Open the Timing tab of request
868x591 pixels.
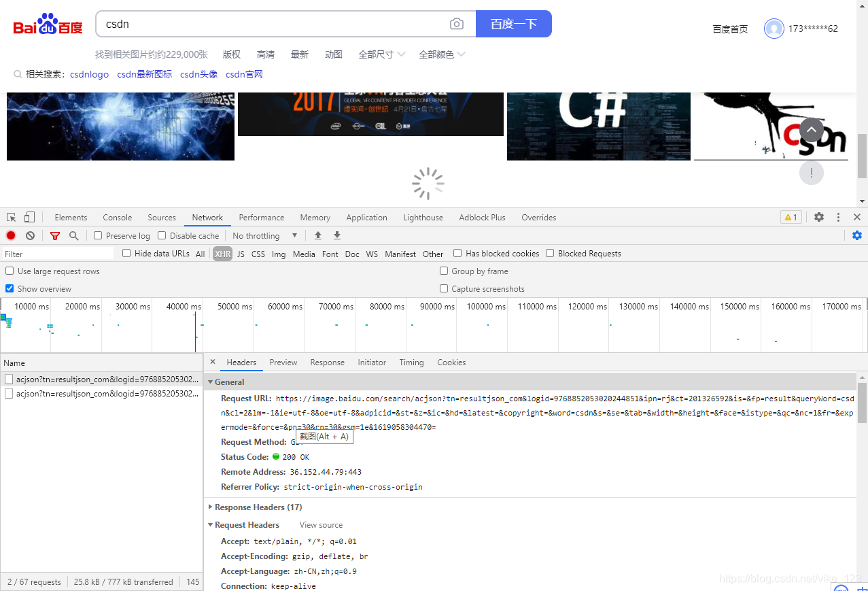(411, 362)
